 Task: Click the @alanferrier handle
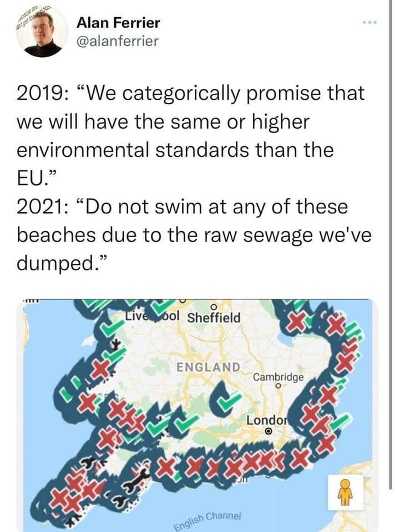pos(118,42)
